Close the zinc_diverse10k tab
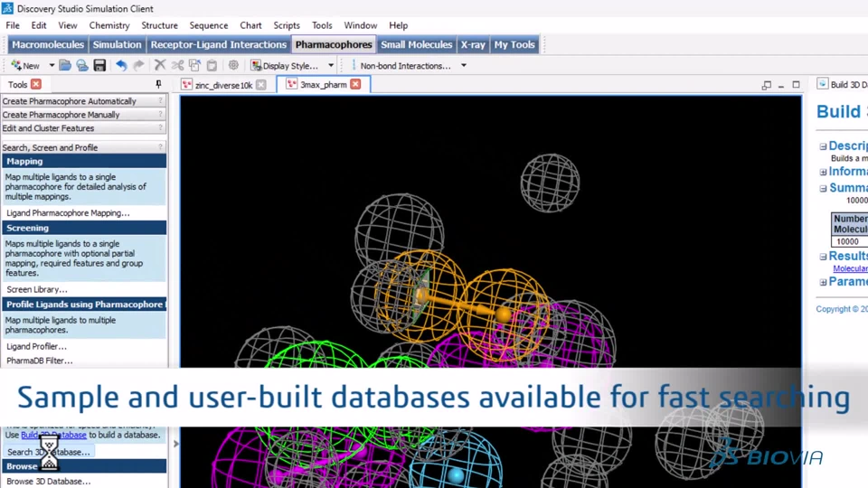Image resolution: width=868 pixels, height=488 pixels. (x=260, y=85)
